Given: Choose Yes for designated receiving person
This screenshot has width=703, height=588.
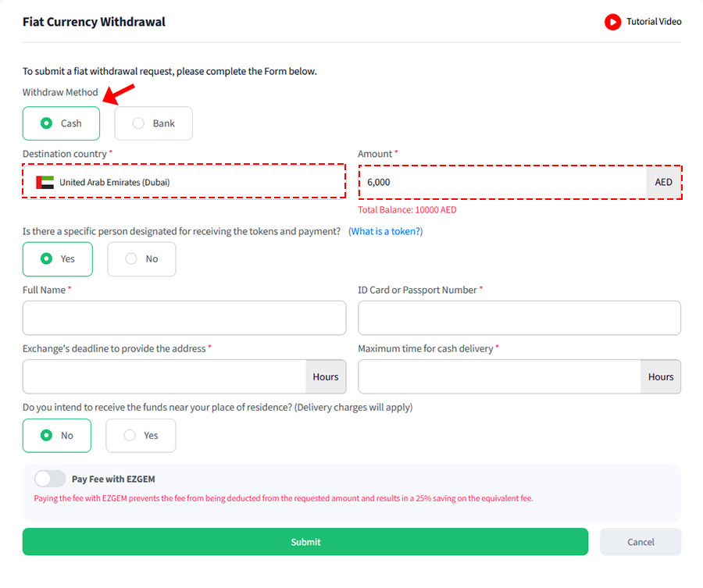Looking at the screenshot, I should [x=57, y=259].
